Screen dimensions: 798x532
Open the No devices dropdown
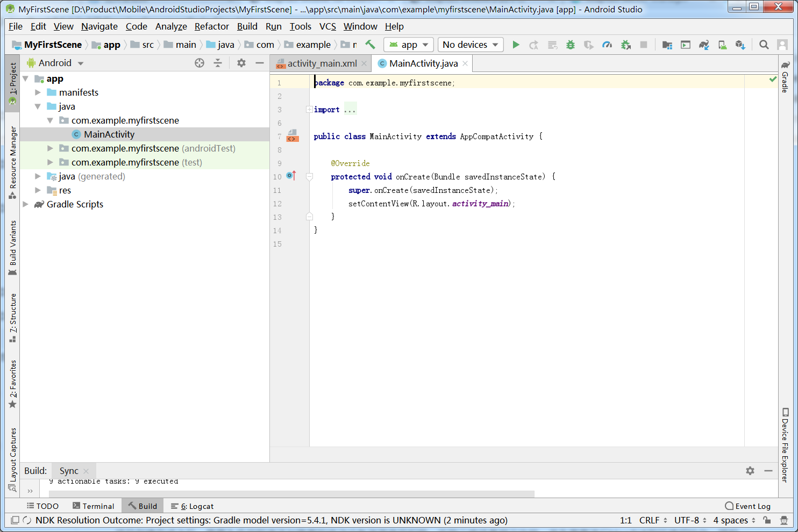(x=471, y=45)
